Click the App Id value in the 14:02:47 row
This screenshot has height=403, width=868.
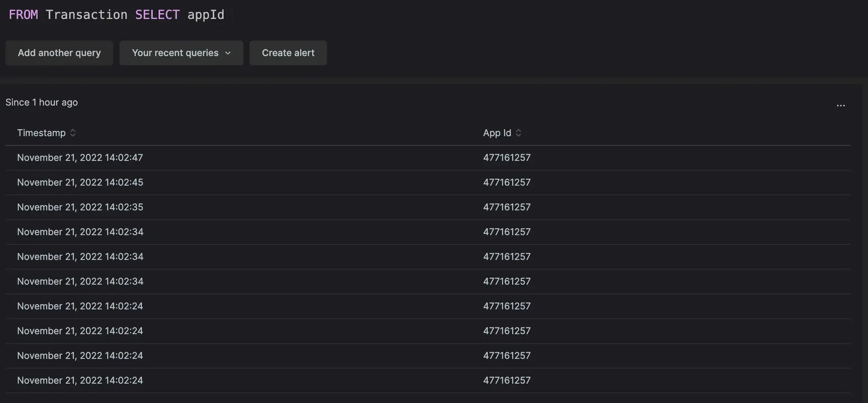507,158
